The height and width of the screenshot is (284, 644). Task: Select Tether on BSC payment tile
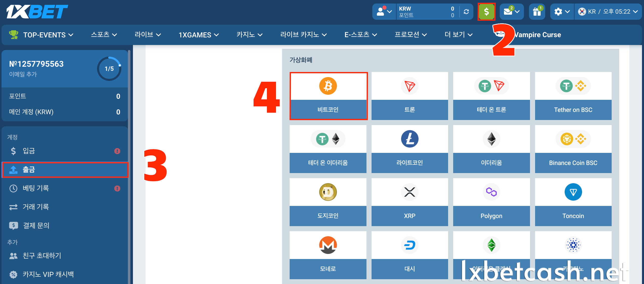[573, 96]
